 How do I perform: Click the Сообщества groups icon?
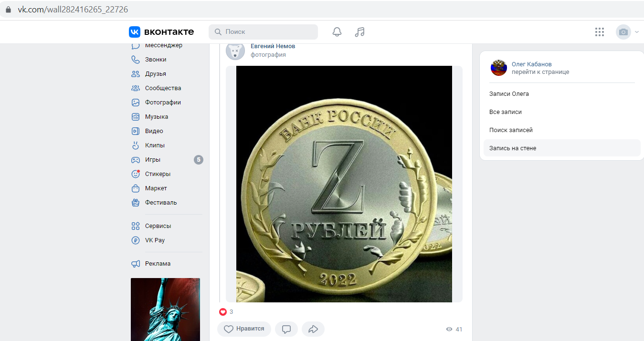136,88
